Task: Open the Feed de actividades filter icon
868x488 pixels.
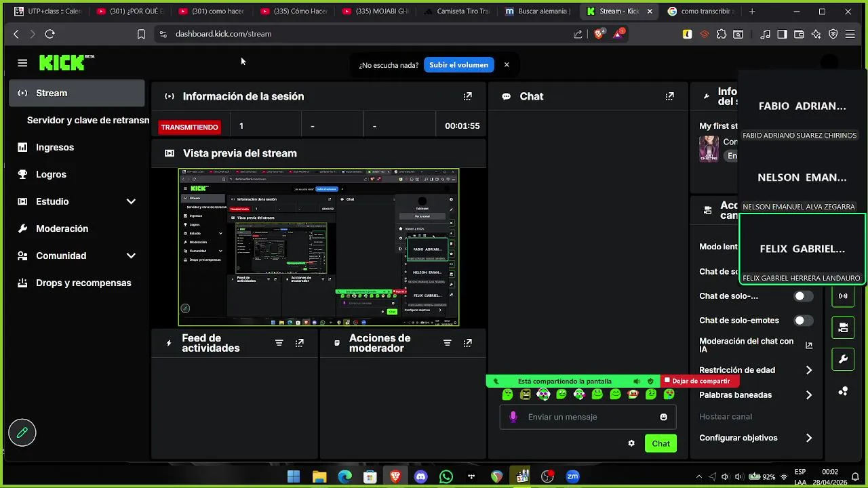Action: tap(279, 343)
